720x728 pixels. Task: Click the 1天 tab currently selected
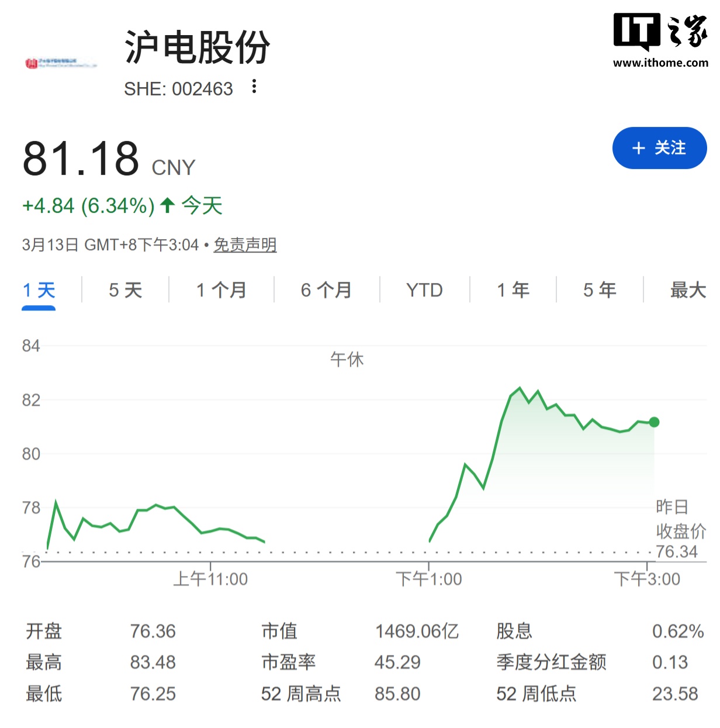[38, 288]
